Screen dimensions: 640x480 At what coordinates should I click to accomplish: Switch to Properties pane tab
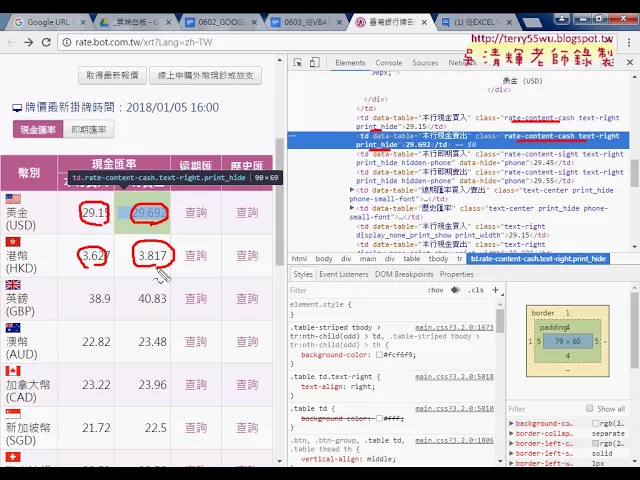[457, 274]
